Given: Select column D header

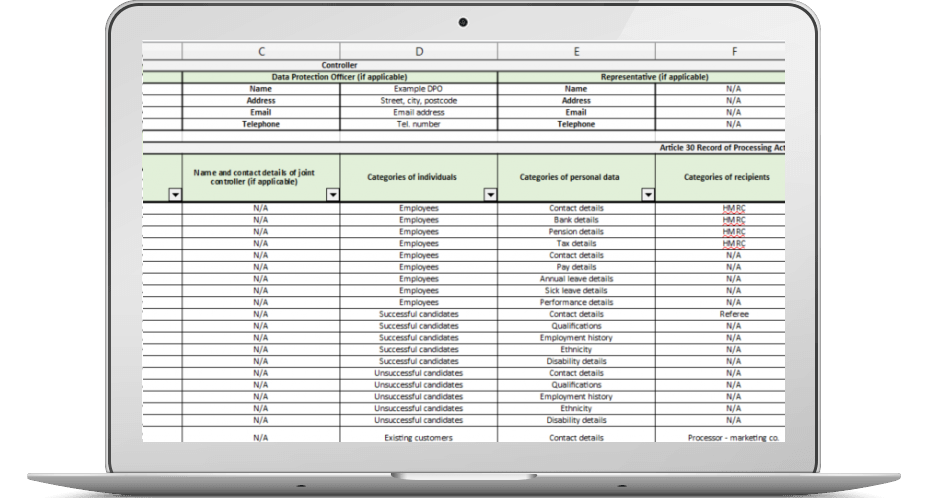Looking at the screenshot, I should point(419,51).
